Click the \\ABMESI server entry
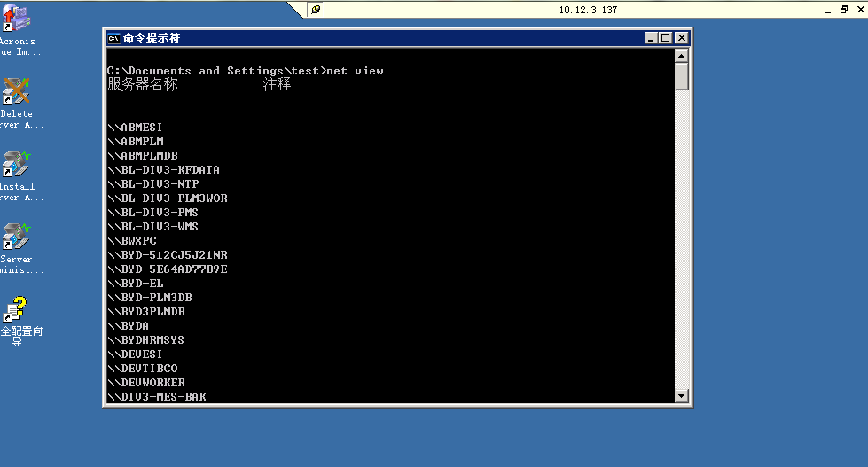The image size is (868, 467). pyautogui.click(x=135, y=128)
